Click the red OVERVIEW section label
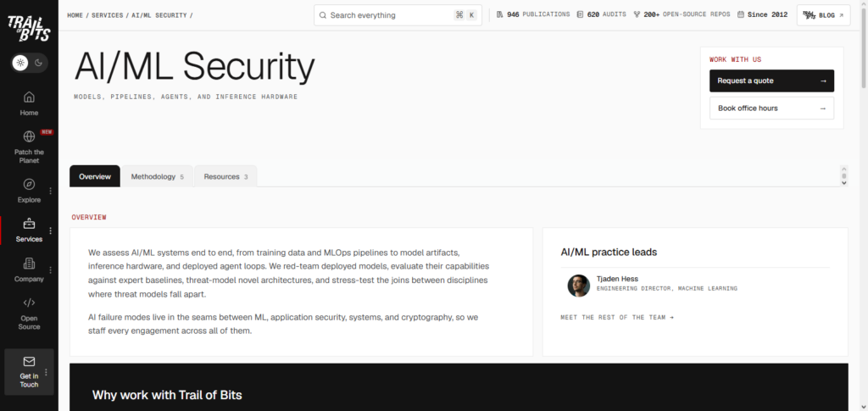 88,218
